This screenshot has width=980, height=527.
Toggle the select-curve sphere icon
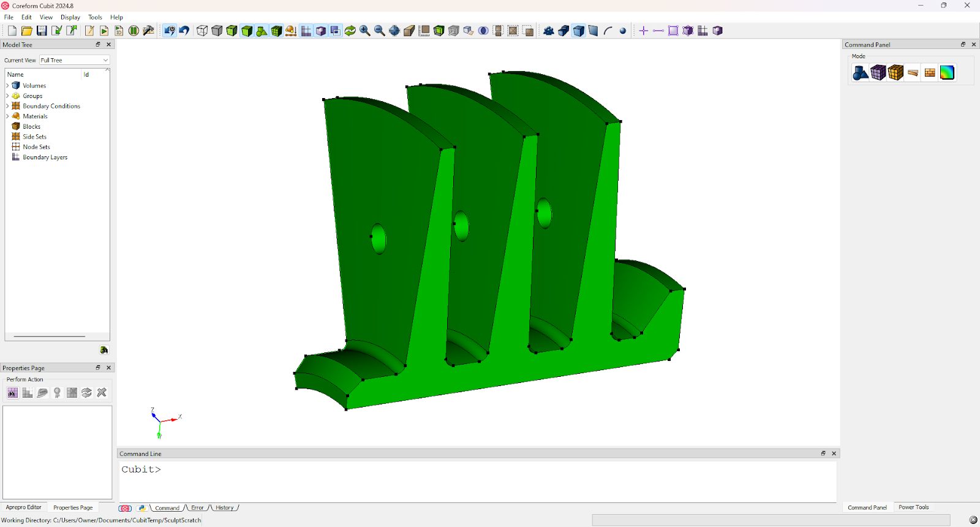pos(623,31)
